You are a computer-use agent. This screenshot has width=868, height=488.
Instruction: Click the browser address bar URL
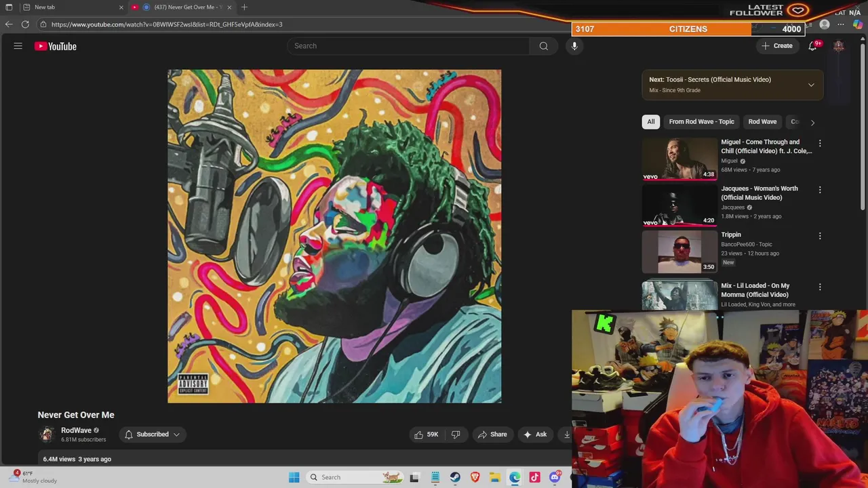click(x=167, y=24)
